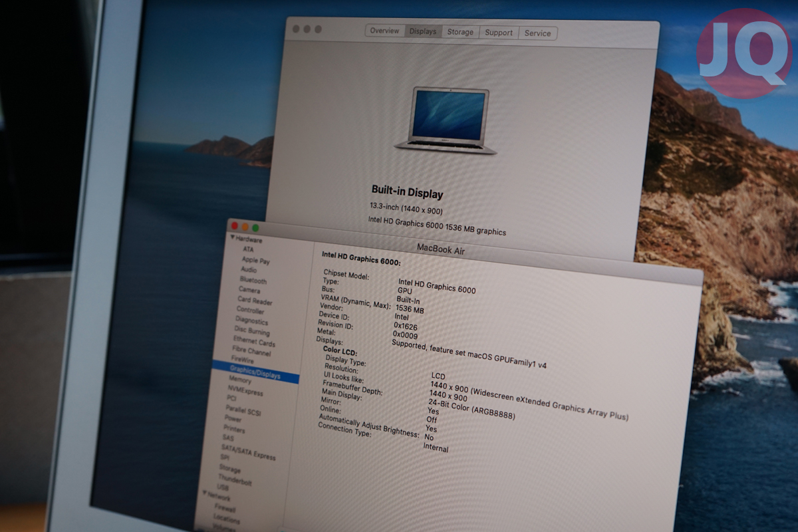Show Parallel SCSI information
The image size is (798, 532).
coord(243,411)
